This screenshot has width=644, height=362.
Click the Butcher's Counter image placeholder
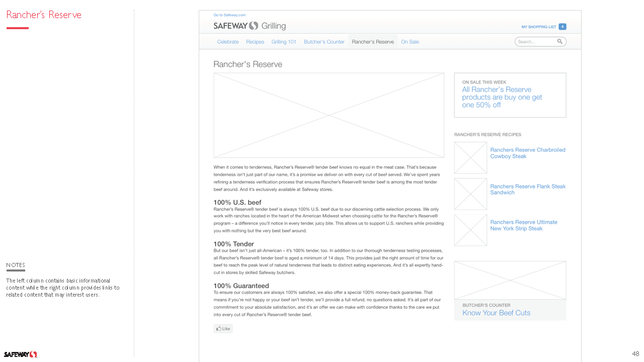(x=510, y=280)
